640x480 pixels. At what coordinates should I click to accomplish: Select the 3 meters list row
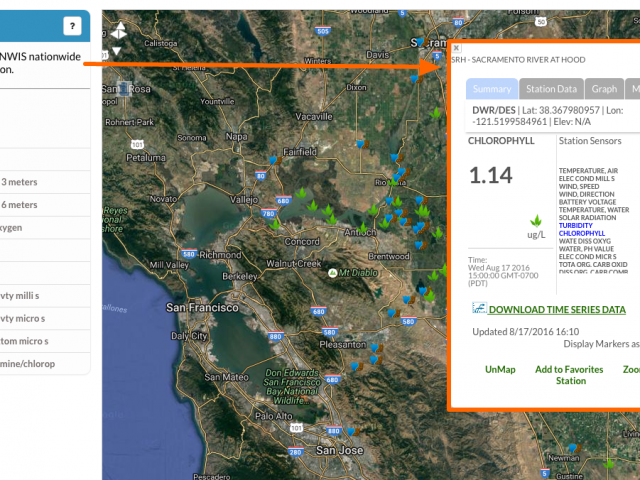tap(45, 182)
